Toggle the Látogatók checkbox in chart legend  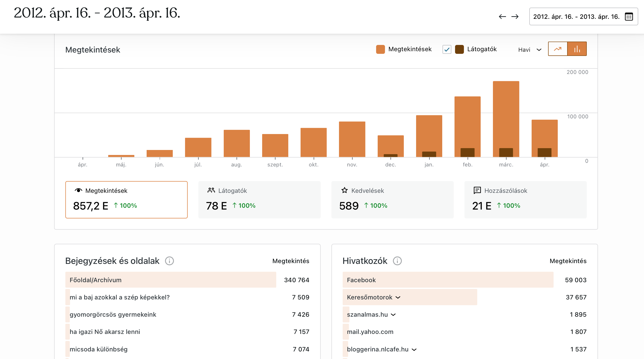point(447,49)
